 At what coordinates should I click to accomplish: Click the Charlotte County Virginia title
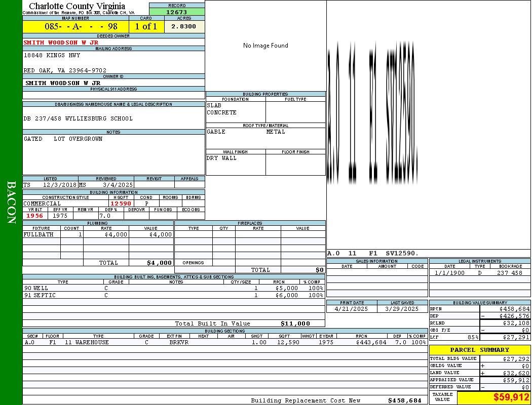(77, 6)
